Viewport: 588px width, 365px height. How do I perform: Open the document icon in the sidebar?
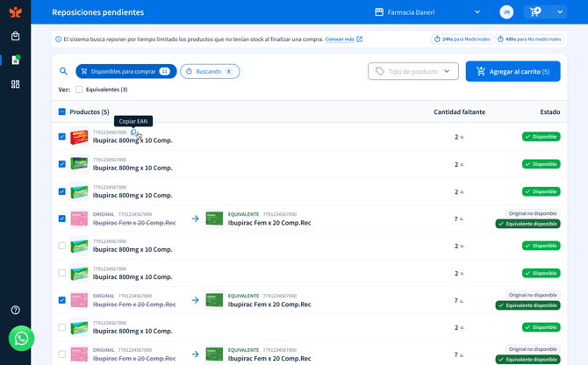(16, 60)
